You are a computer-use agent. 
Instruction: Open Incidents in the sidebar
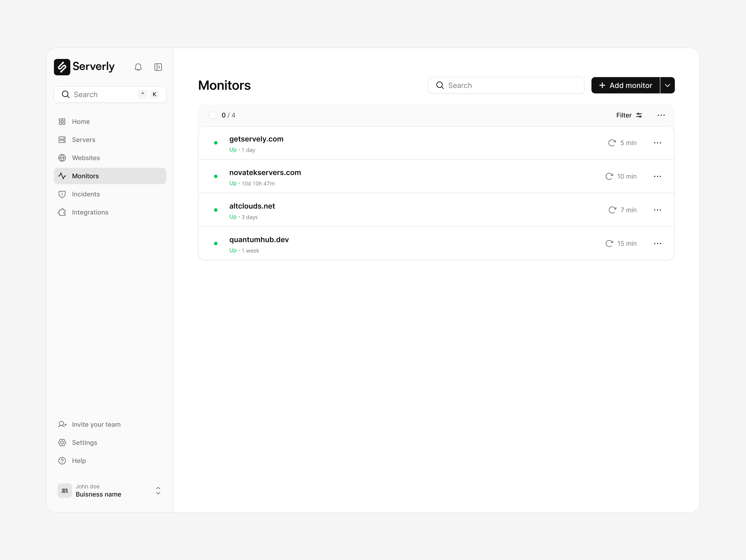point(86,194)
